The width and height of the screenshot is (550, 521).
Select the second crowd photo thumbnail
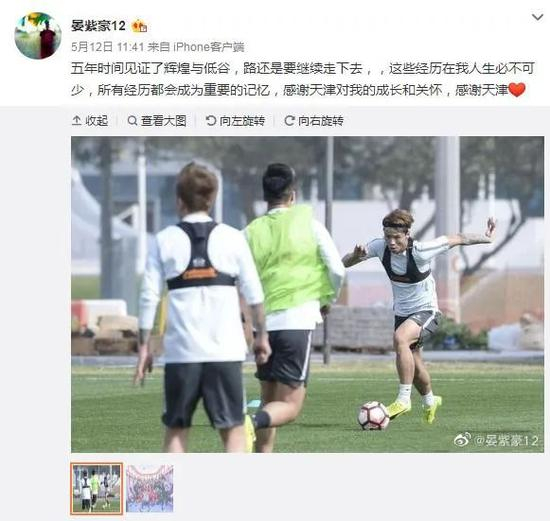coord(150,489)
